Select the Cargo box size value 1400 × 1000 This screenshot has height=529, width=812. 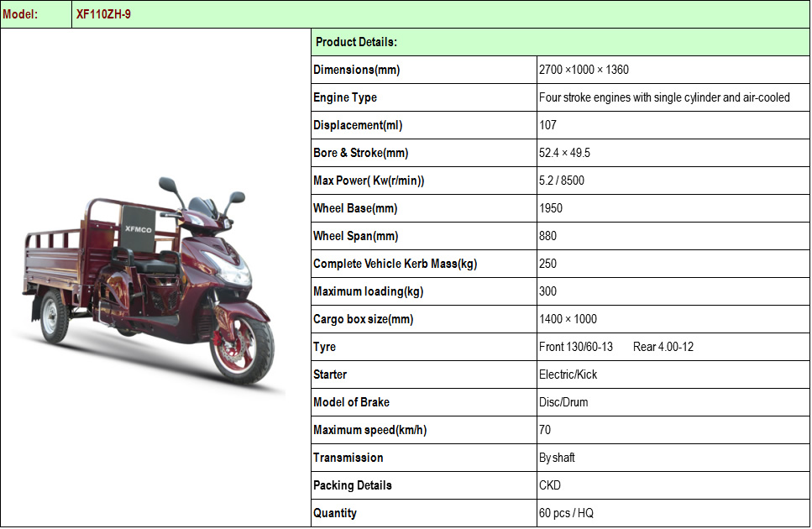[568, 319]
